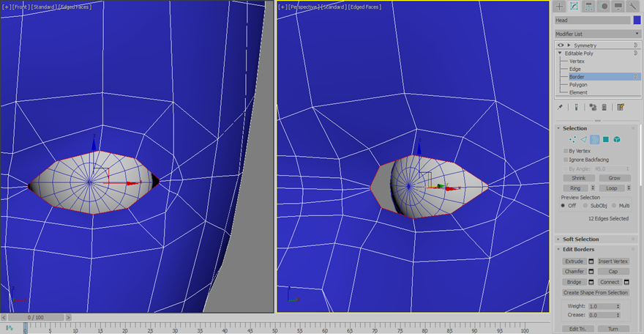Select SubObj preview selection radio

(585, 205)
